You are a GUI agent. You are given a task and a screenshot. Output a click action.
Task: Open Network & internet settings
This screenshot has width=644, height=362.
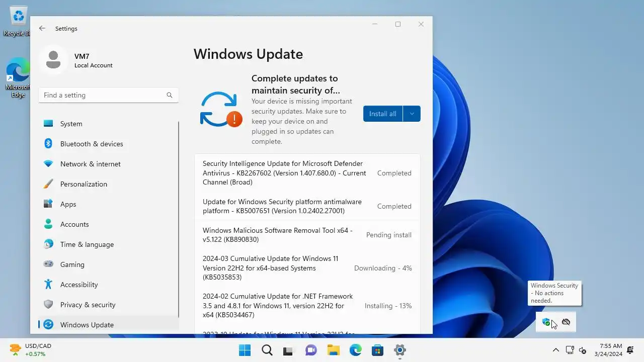point(108,164)
